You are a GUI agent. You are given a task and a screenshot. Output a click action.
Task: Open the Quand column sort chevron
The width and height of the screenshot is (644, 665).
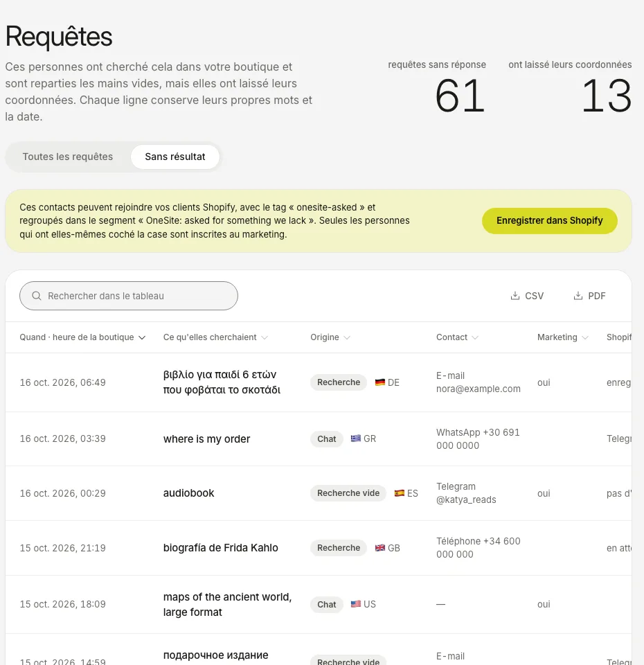[142, 337]
